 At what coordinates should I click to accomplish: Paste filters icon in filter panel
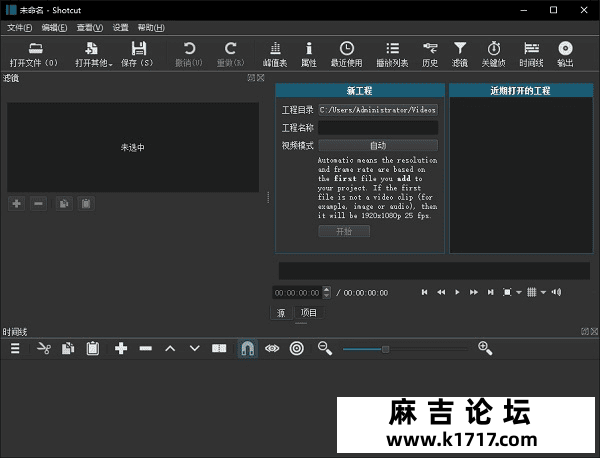[x=86, y=204]
